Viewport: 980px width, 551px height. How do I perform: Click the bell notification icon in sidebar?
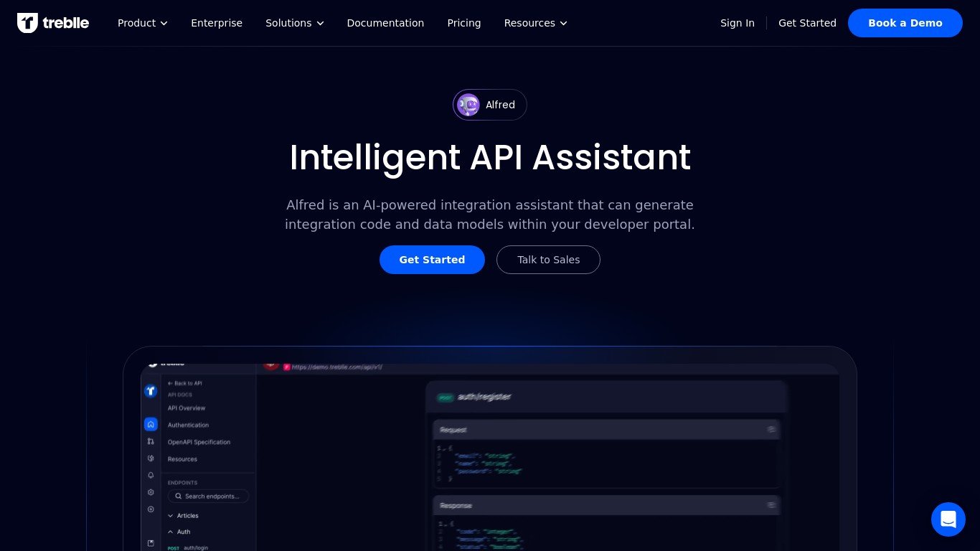151,475
